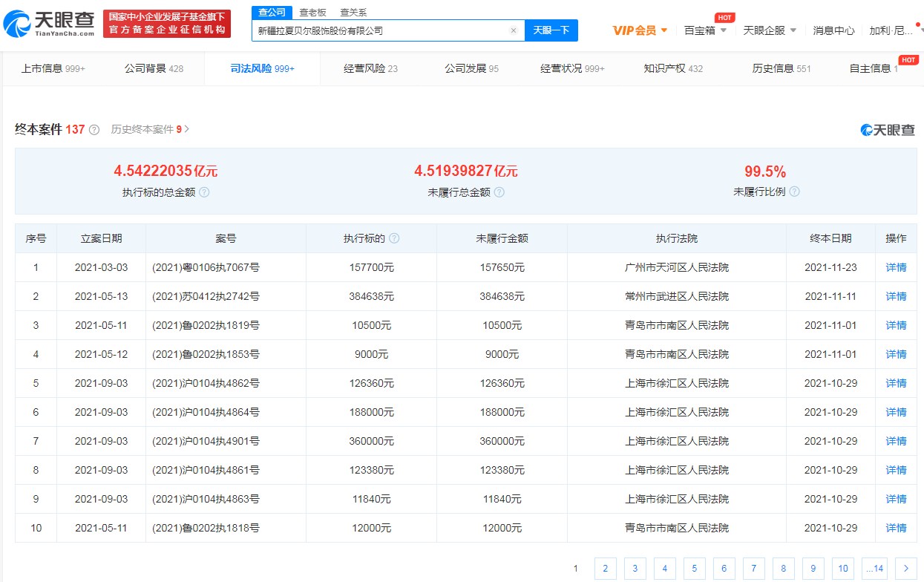Clear the company search box text
This screenshot has width=924, height=582.
click(x=513, y=30)
